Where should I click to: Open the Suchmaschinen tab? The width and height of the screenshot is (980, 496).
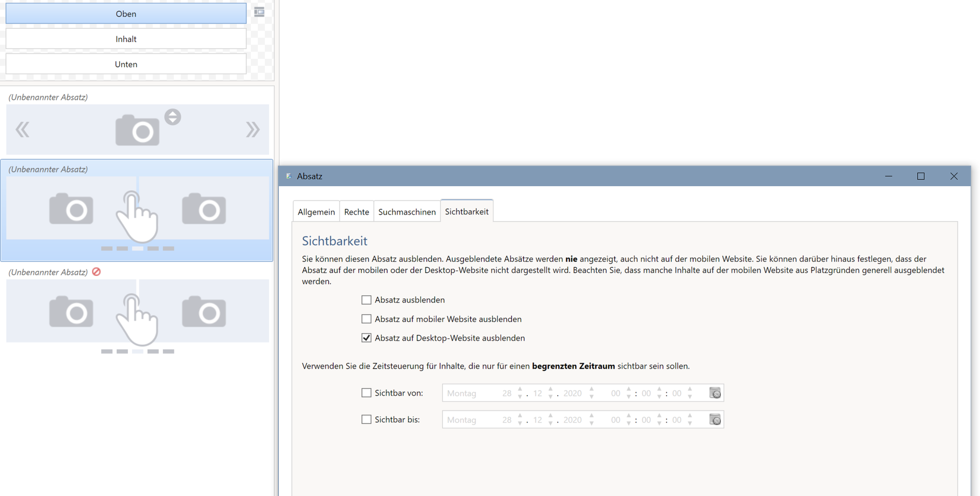coord(407,212)
